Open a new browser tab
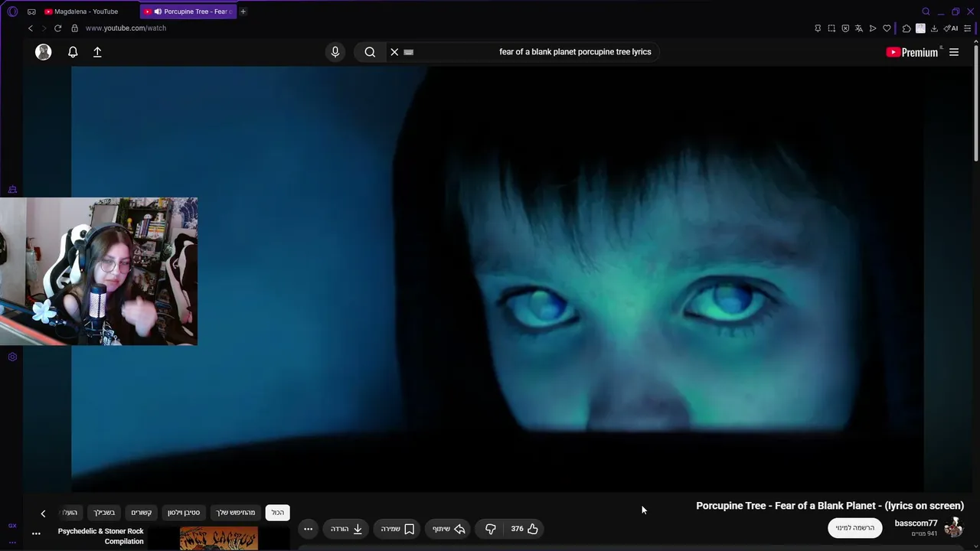The image size is (980, 551). coord(243,11)
